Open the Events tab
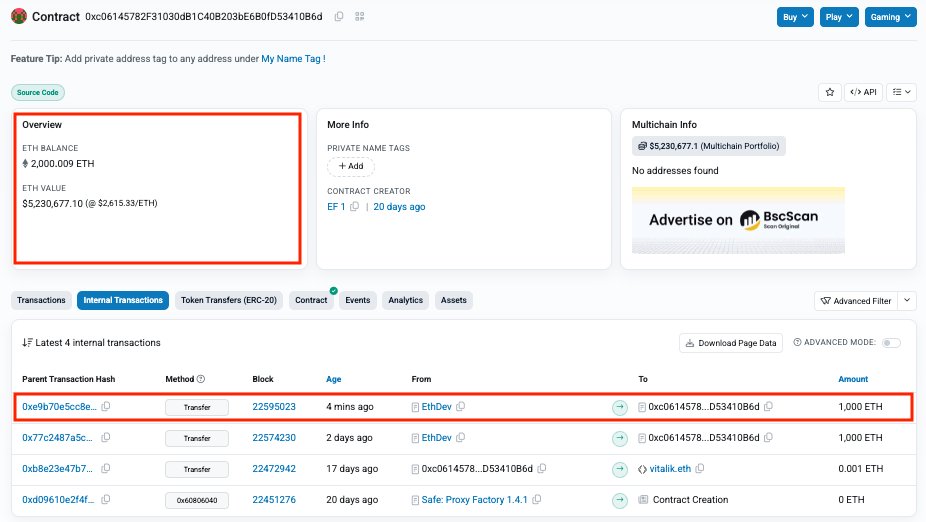 coord(358,300)
